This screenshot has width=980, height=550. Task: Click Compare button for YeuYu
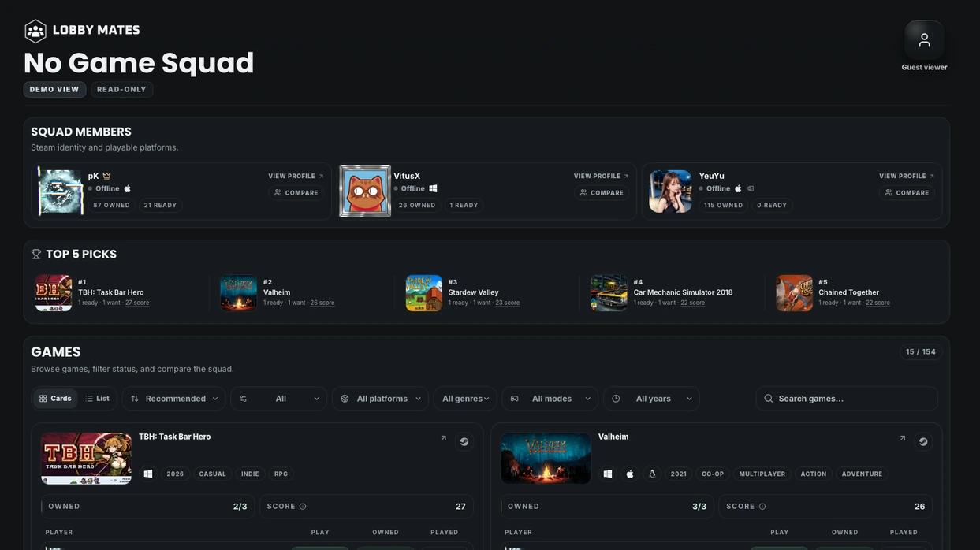[x=907, y=193]
